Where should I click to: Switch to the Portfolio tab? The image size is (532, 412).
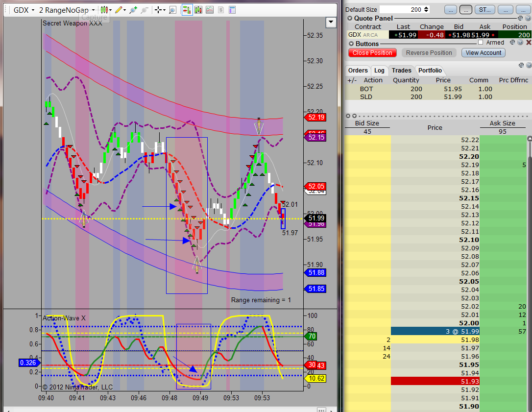tap(430, 70)
